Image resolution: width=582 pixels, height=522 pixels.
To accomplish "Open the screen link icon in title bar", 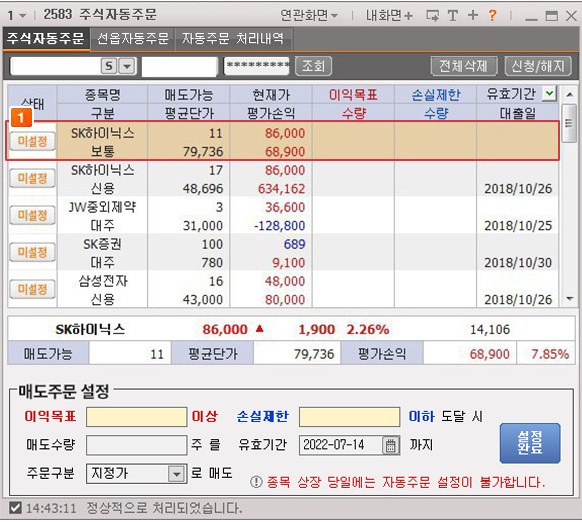I will pyautogui.click(x=432, y=16).
